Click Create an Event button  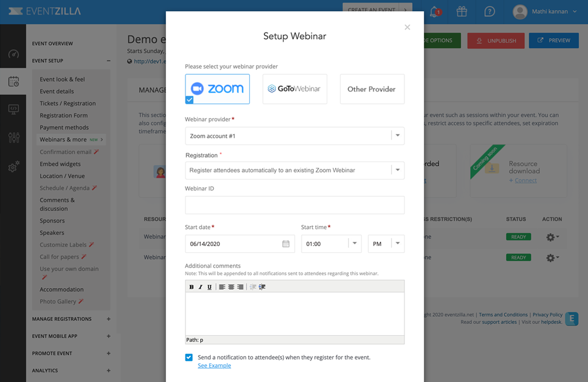pos(377,10)
